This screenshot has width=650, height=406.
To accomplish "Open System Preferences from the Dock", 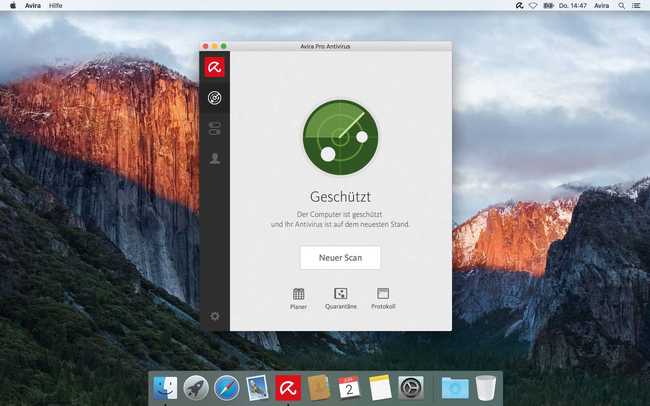I will click(411, 388).
